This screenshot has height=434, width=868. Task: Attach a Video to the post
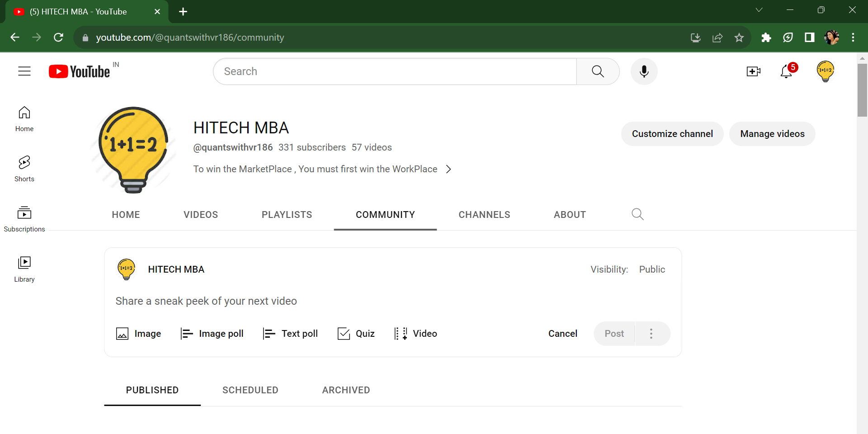pyautogui.click(x=415, y=334)
